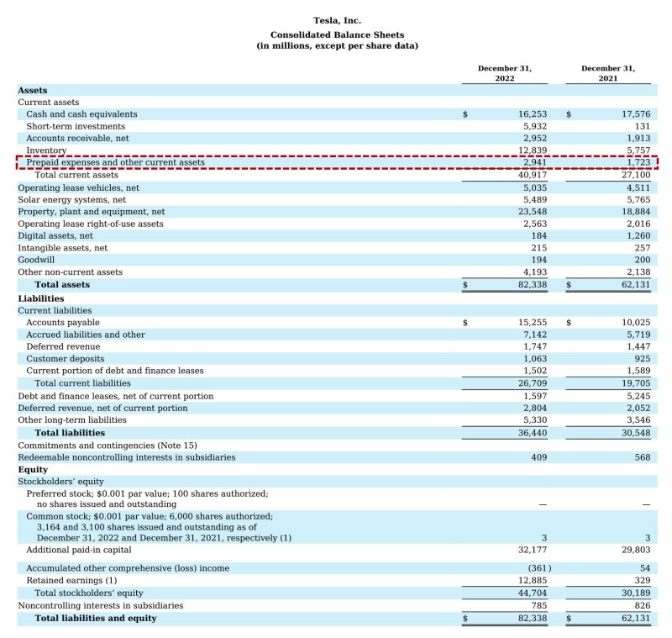Screen dimensions: 672x638
Task: Select the 'December 31, 2022' column header
Action: pyautogui.click(x=505, y=73)
